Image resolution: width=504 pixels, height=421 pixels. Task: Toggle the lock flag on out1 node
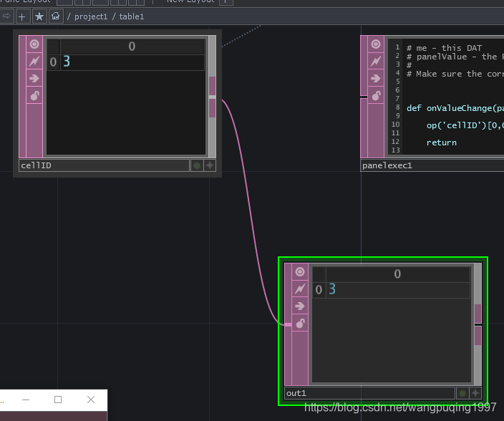coord(300,324)
